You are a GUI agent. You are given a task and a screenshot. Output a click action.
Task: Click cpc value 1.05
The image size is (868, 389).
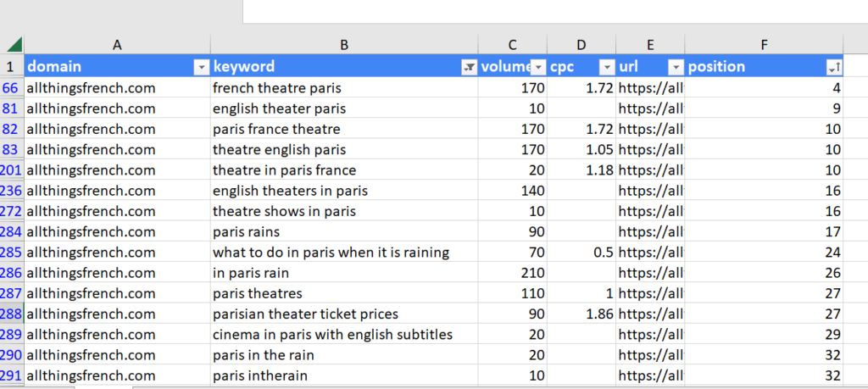pyautogui.click(x=581, y=149)
